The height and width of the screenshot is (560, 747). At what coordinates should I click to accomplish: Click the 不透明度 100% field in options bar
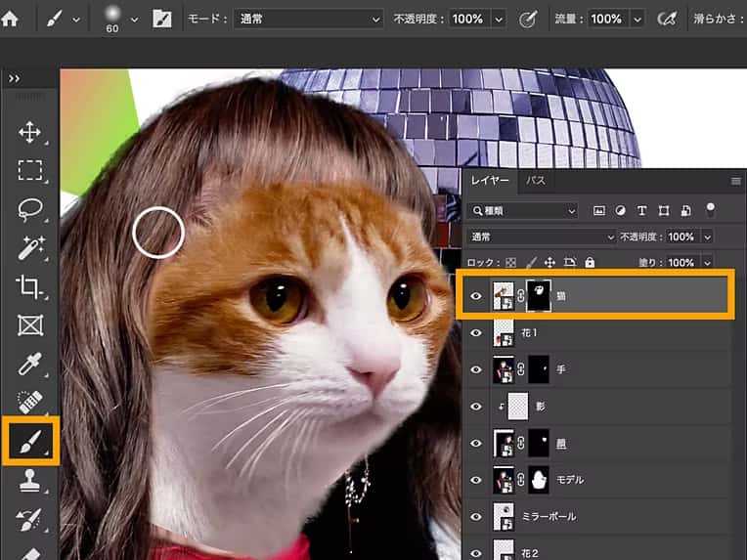click(467, 19)
